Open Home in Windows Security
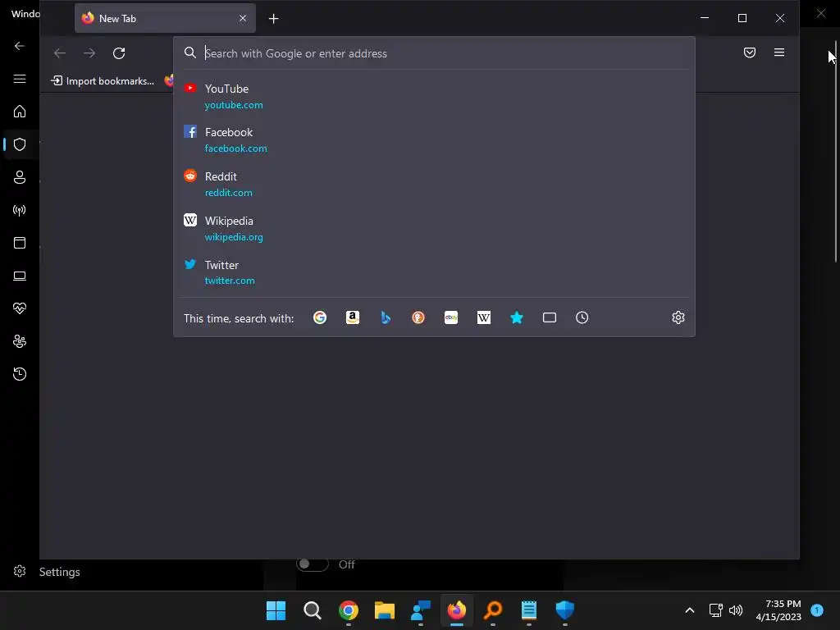 20,112
